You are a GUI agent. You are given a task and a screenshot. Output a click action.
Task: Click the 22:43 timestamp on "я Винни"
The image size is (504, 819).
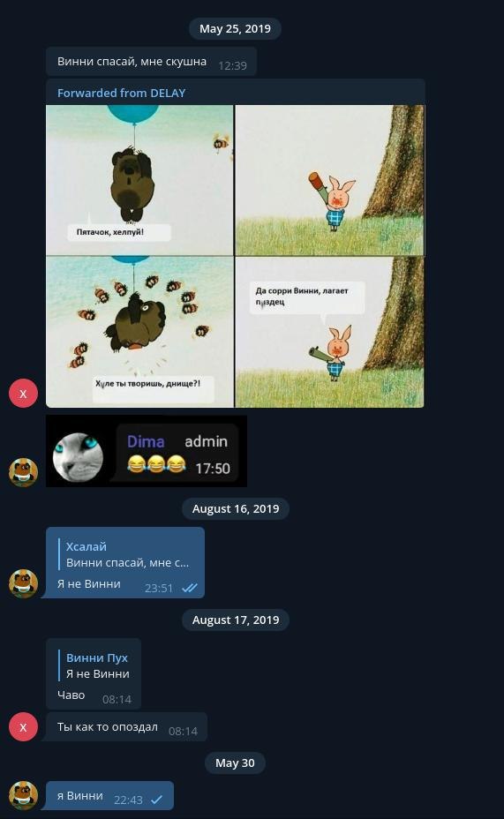(x=129, y=800)
